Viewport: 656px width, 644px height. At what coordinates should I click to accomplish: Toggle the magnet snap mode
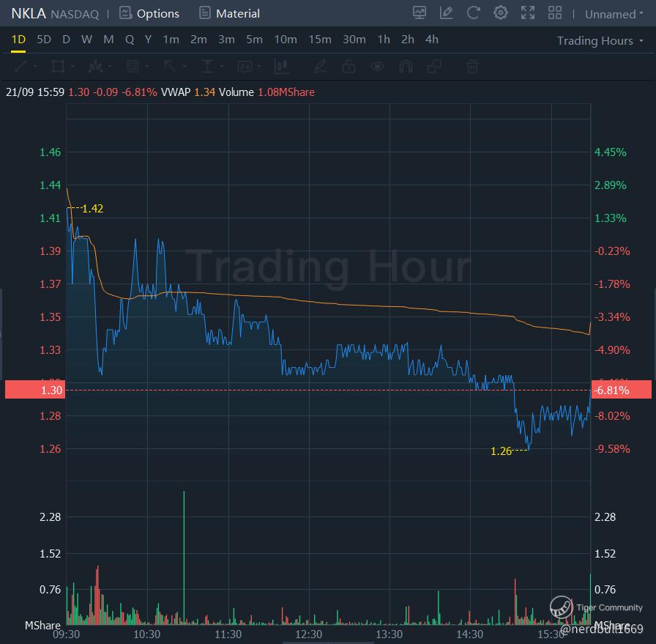tap(406, 66)
